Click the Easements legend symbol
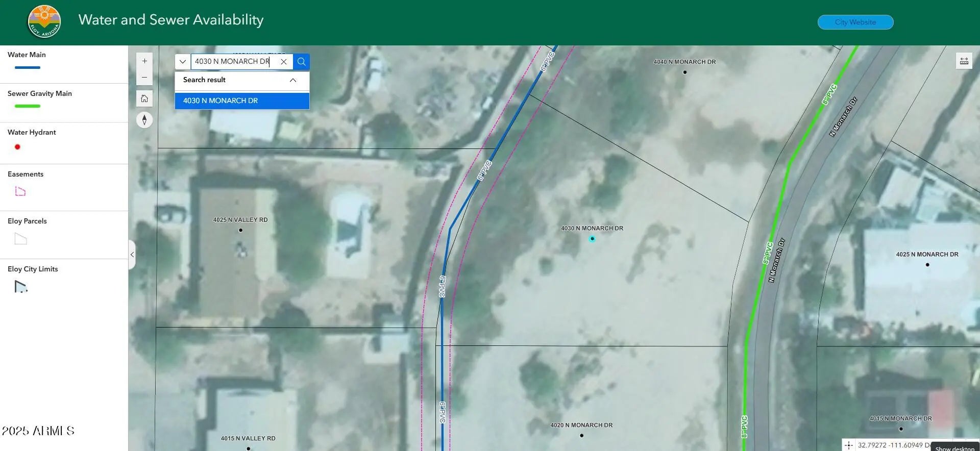 click(x=20, y=191)
